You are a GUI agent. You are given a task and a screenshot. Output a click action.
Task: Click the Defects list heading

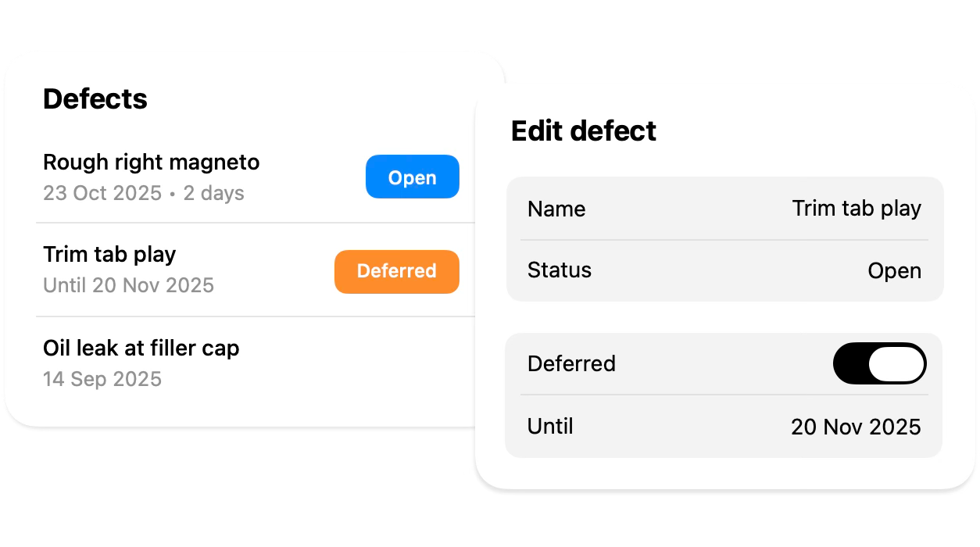(x=95, y=99)
